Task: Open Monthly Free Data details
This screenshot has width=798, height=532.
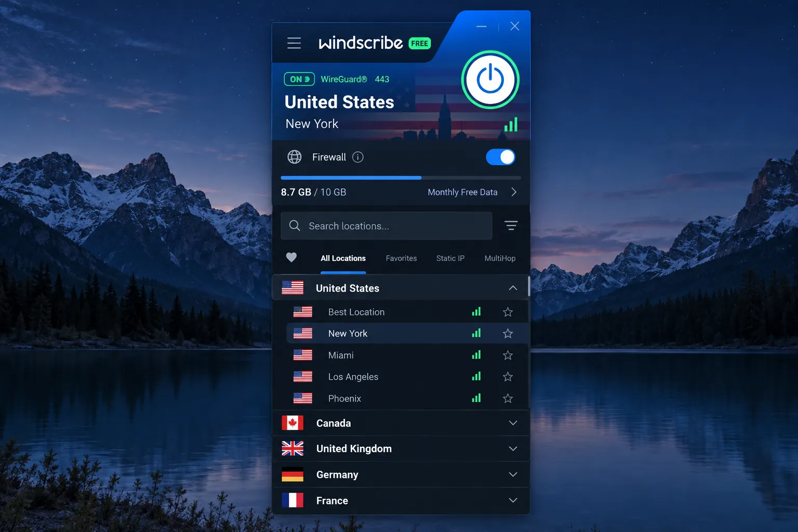Action: point(462,192)
